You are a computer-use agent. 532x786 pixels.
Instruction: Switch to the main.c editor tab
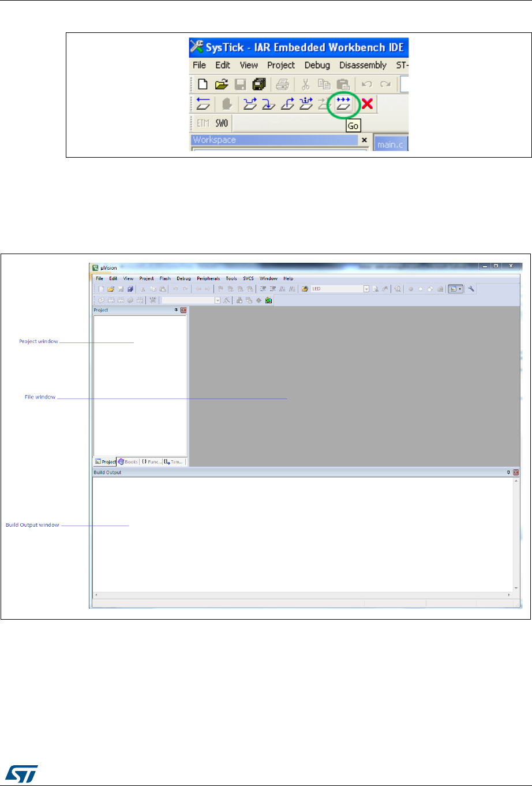(391, 144)
